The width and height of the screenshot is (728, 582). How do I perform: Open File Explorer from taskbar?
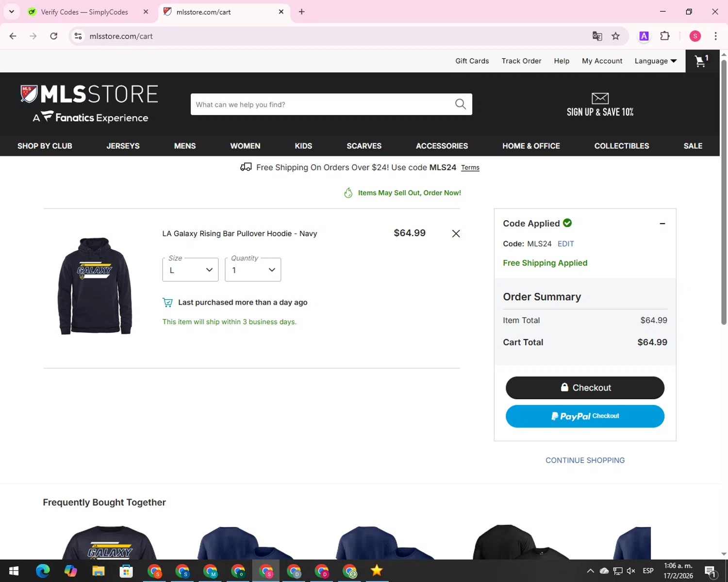coord(99,571)
